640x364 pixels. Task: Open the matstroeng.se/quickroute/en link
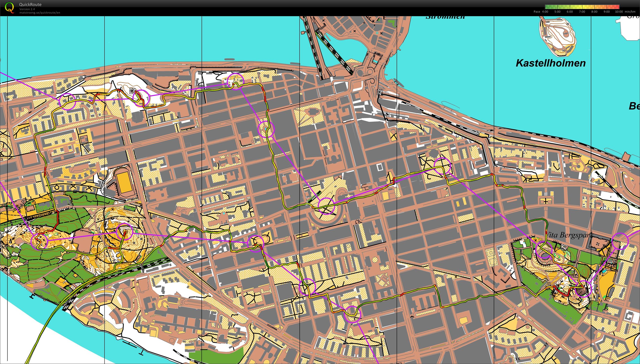click(39, 13)
